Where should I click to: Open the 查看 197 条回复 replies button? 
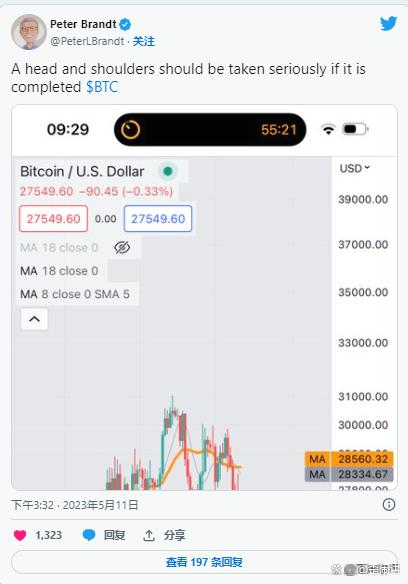204,562
